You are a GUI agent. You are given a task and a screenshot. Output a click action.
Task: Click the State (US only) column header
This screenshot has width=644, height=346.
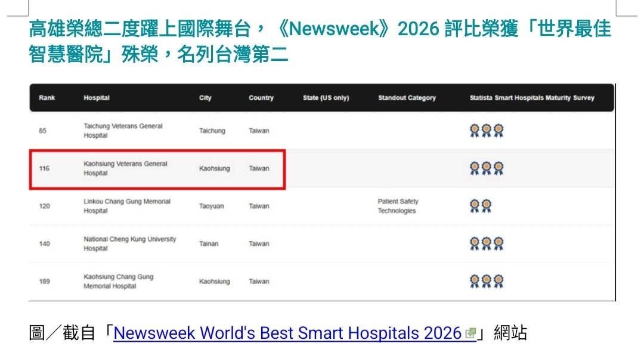point(326,98)
